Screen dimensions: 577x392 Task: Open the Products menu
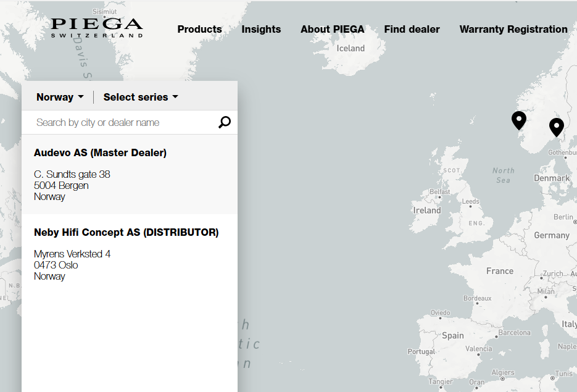coord(199,29)
